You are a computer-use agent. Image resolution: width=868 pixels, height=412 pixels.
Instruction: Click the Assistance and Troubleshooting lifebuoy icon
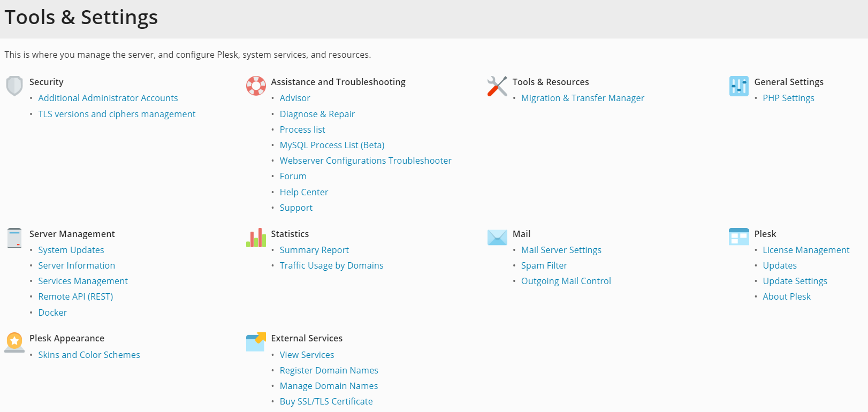(256, 86)
